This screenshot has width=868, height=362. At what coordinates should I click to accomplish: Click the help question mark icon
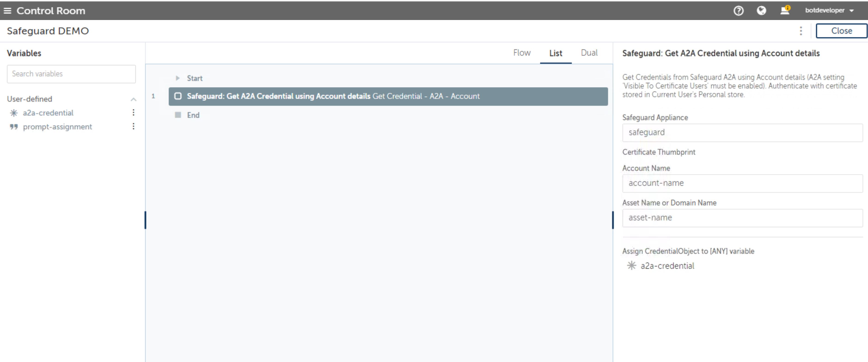pos(738,11)
